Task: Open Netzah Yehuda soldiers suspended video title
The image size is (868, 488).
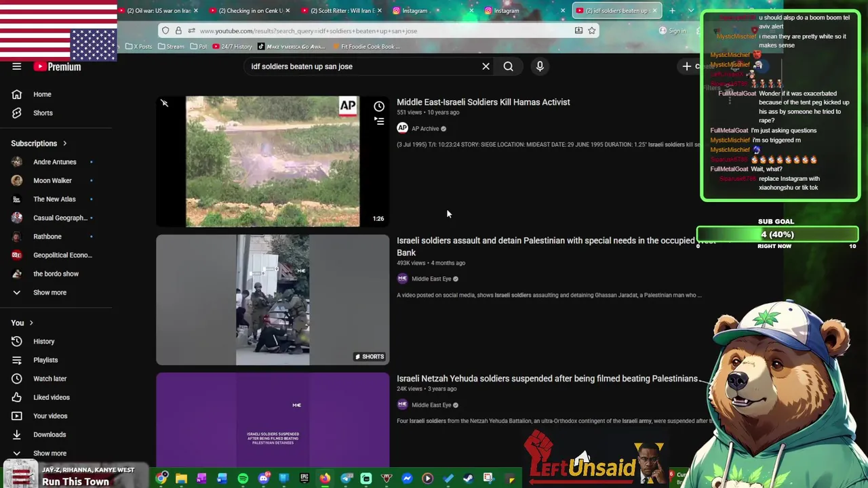Action: tap(547, 379)
